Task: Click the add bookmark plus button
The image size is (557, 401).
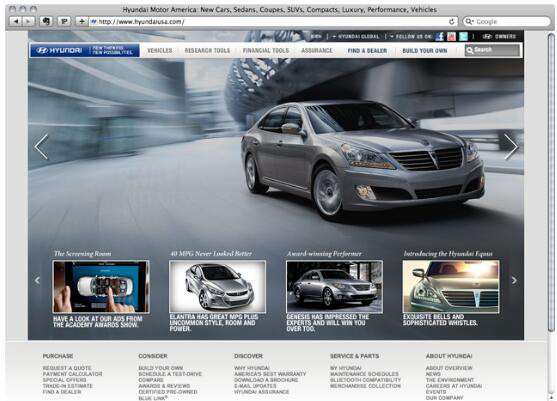Action: pos(81,21)
